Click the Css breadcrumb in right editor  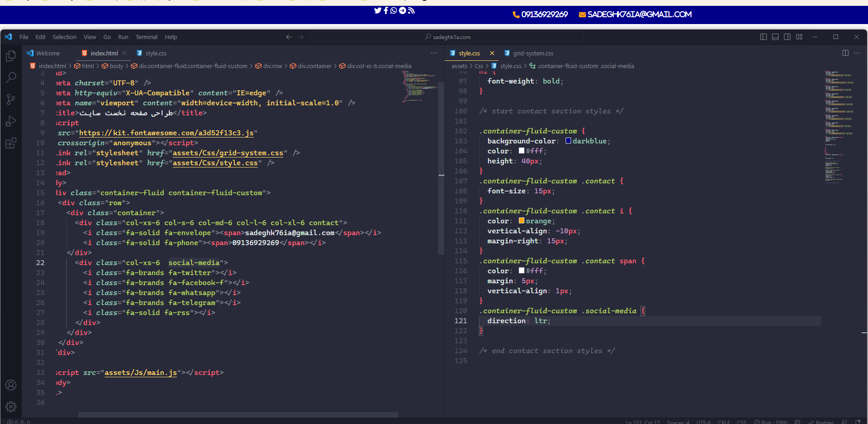479,66
